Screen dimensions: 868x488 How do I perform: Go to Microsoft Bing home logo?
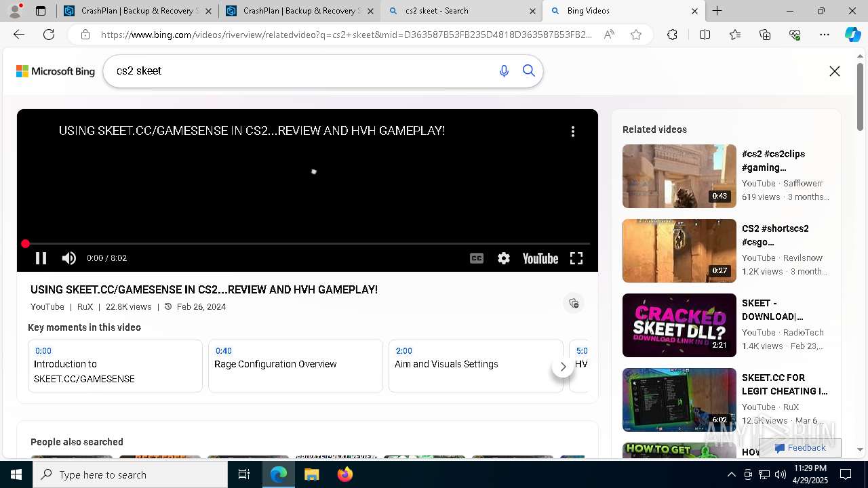pos(56,71)
